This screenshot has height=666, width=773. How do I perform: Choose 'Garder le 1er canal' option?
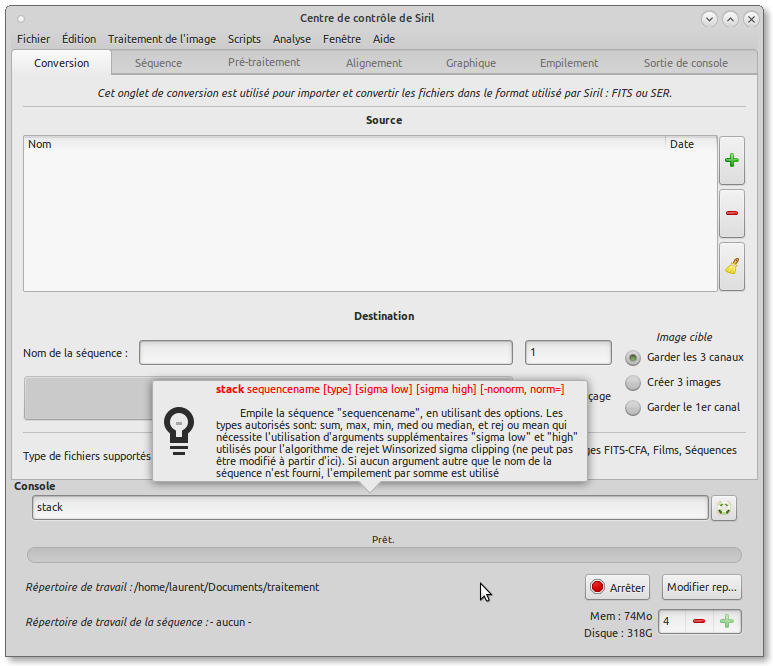[x=633, y=407]
